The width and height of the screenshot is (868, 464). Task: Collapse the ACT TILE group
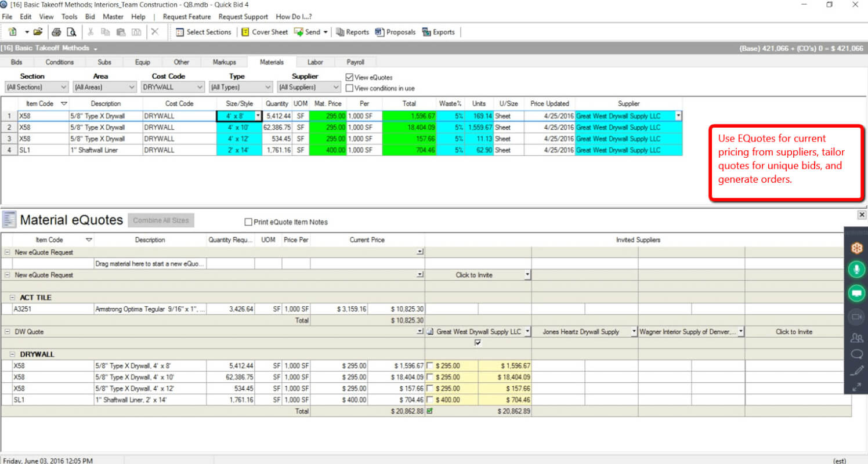(12, 298)
